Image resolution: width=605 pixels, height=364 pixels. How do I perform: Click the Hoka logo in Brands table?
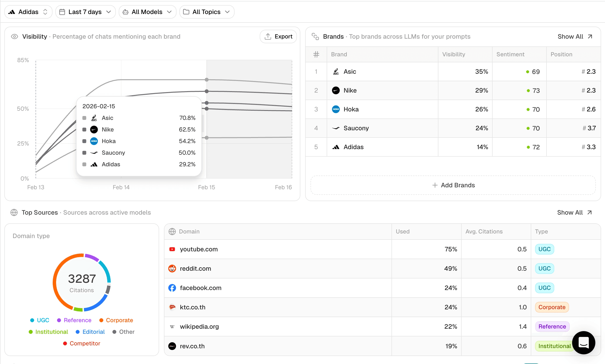[336, 109]
